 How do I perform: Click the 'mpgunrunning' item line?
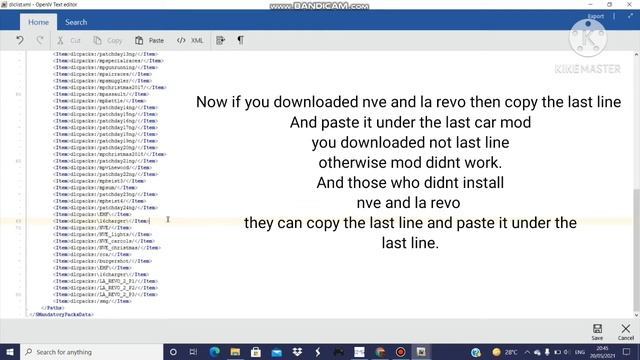[x=105, y=67]
